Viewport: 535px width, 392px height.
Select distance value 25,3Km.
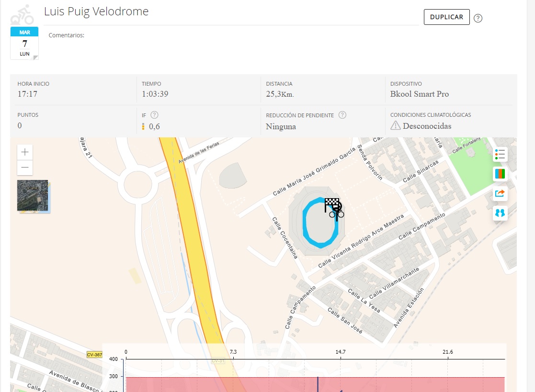point(280,94)
